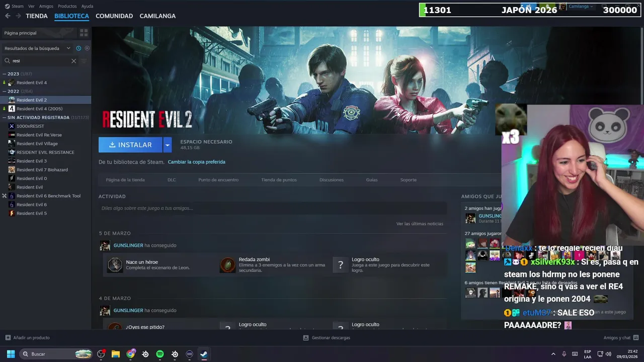Open 'Página de la tienda' tab

(x=125, y=179)
